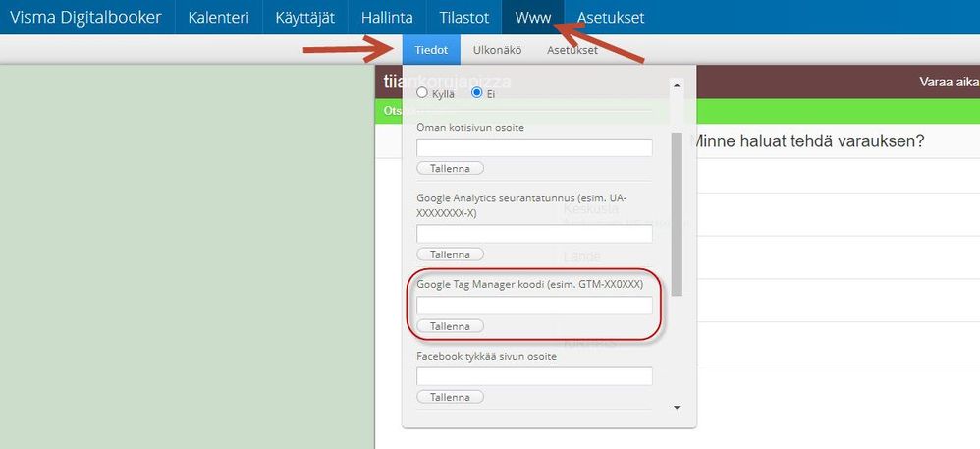Screen dimensions: 980x449
Task: Click the panel scrollbar thumb
Action: coord(677,214)
